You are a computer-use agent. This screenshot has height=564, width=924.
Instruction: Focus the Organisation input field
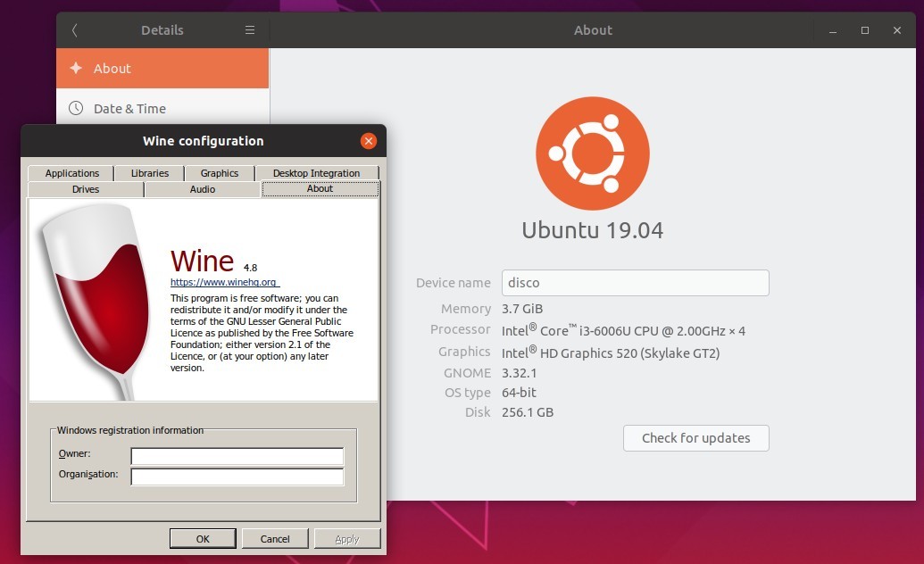click(x=237, y=477)
